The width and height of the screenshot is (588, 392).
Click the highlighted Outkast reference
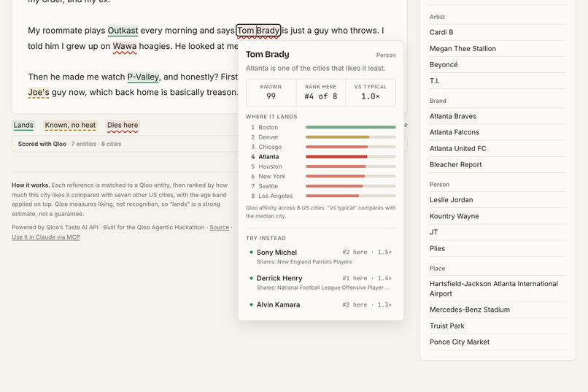pyautogui.click(x=123, y=31)
